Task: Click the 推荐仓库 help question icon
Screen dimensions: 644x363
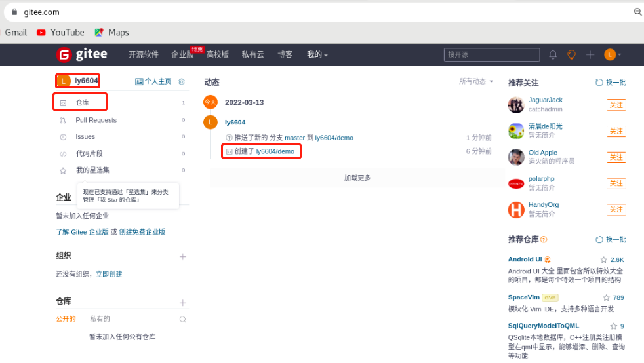Action: pos(544,240)
